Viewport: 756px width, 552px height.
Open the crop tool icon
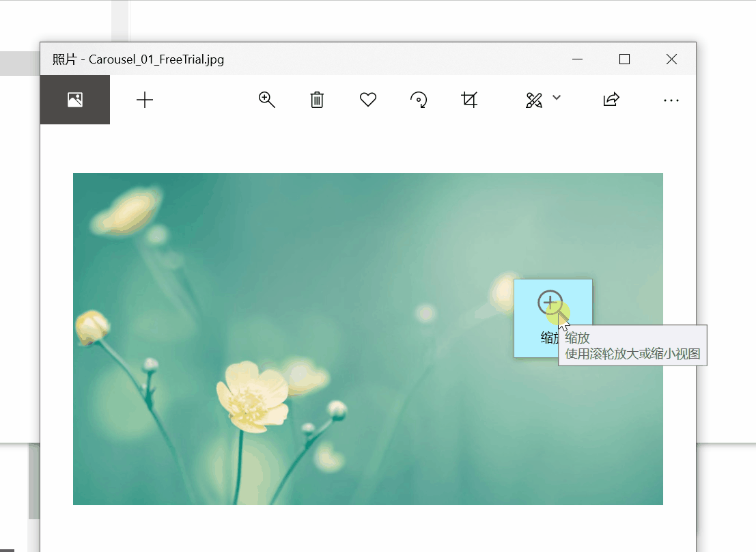click(469, 100)
